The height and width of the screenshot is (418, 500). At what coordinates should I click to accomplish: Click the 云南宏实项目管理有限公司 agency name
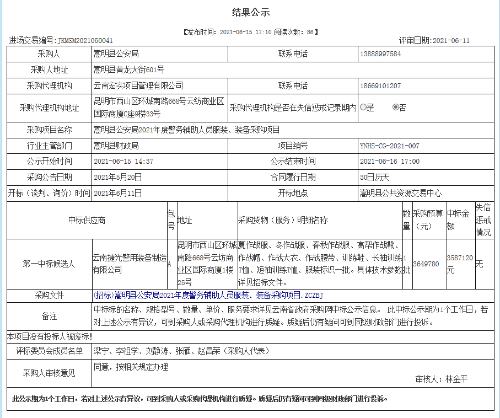[x=138, y=86]
